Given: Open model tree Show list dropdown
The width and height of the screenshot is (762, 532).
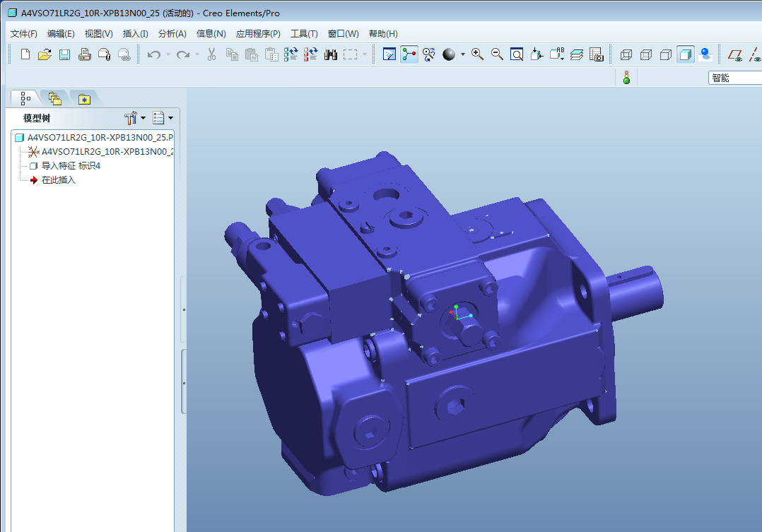Looking at the screenshot, I should click(x=163, y=117).
